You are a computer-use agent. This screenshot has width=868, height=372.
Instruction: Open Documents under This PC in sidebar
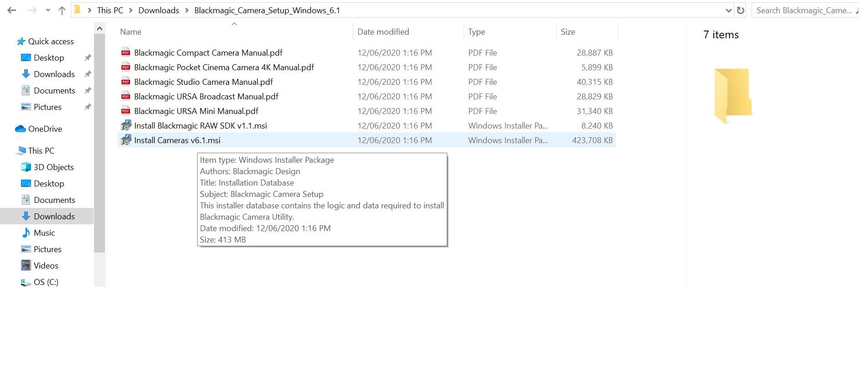coord(54,200)
